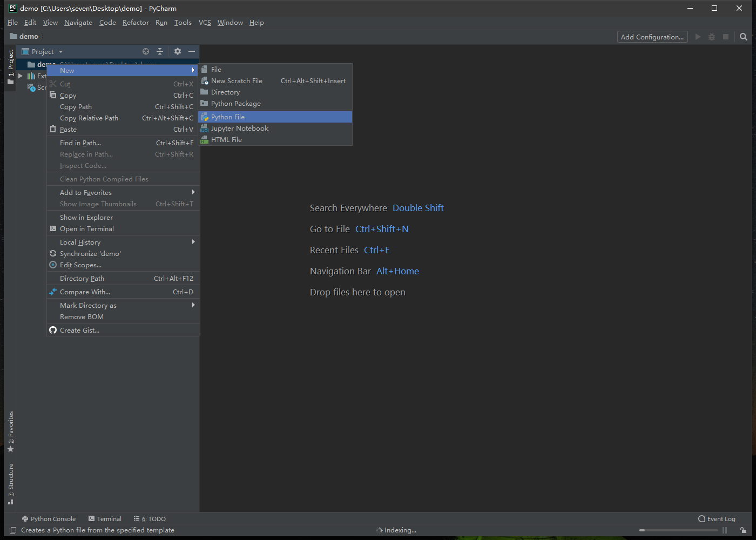The height and width of the screenshot is (540, 756).
Task: Click the Compare With arrows icon
Action: click(x=53, y=292)
